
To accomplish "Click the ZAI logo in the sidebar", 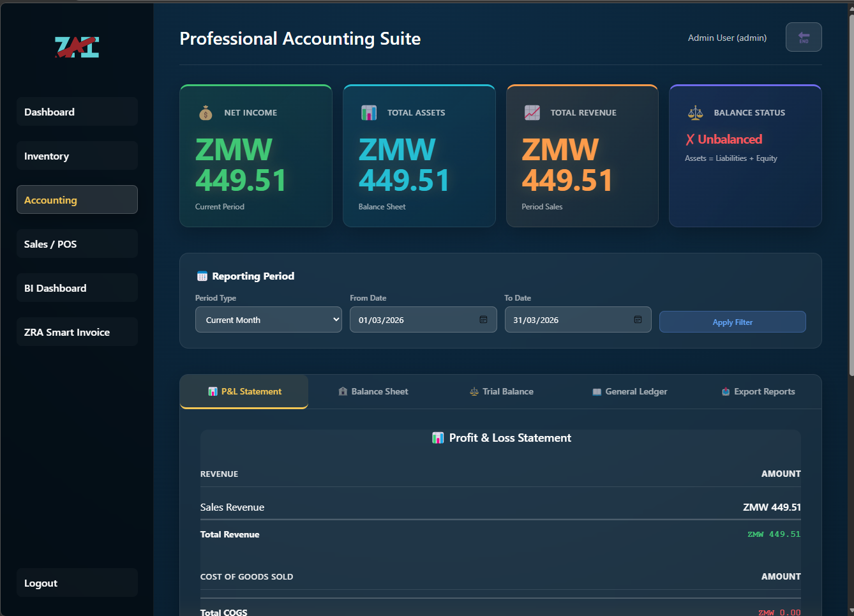I will click(77, 46).
